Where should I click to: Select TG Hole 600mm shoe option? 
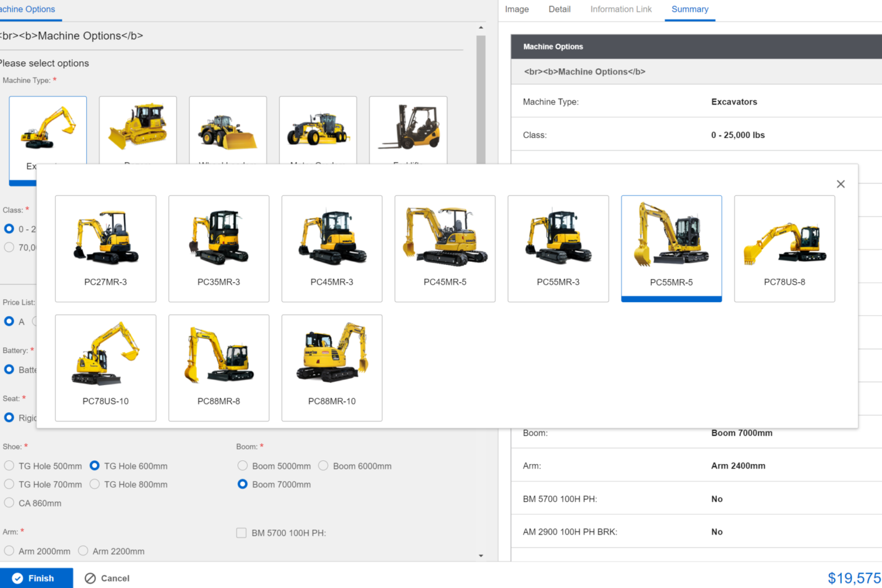95,466
